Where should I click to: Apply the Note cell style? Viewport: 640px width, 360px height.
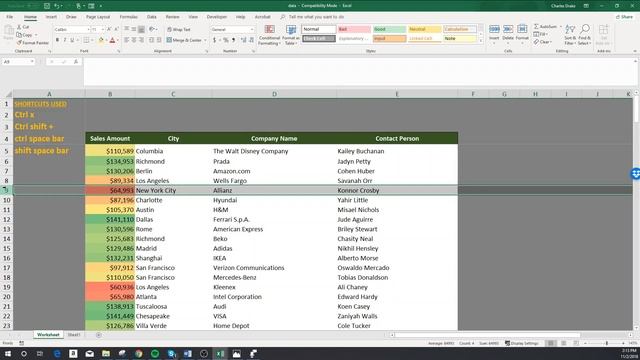(x=460, y=38)
